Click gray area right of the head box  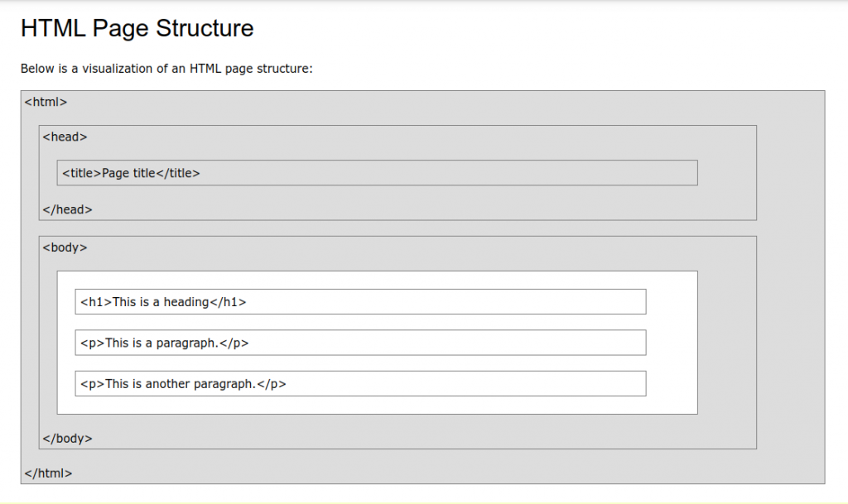(790, 172)
